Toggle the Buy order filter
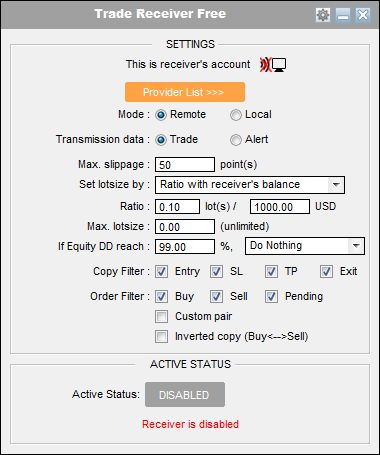Image resolution: width=380 pixels, height=455 pixels. [161, 297]
